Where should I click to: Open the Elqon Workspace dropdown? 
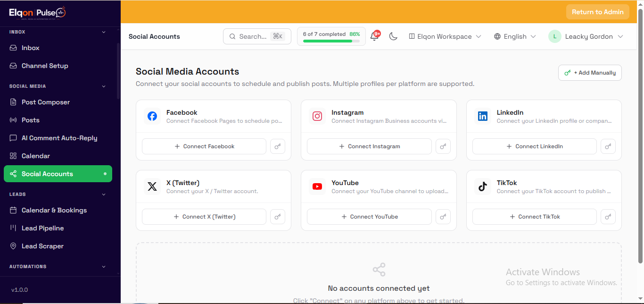coord(445,36)
